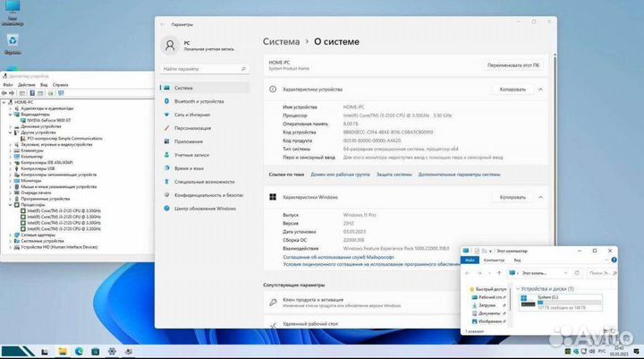
Task: Click Device Manager toolbar forward arrow
Action: pyautogui.click(x=12, y=93)
